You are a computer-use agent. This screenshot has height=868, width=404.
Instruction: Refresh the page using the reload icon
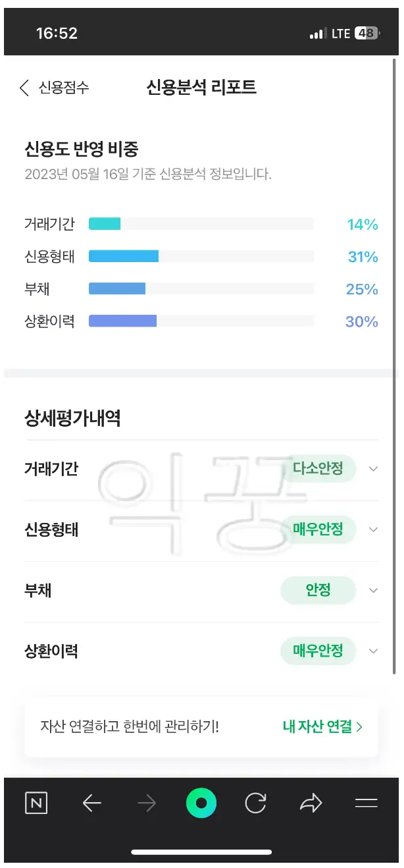pyautogui.click(x=256, y=803)
